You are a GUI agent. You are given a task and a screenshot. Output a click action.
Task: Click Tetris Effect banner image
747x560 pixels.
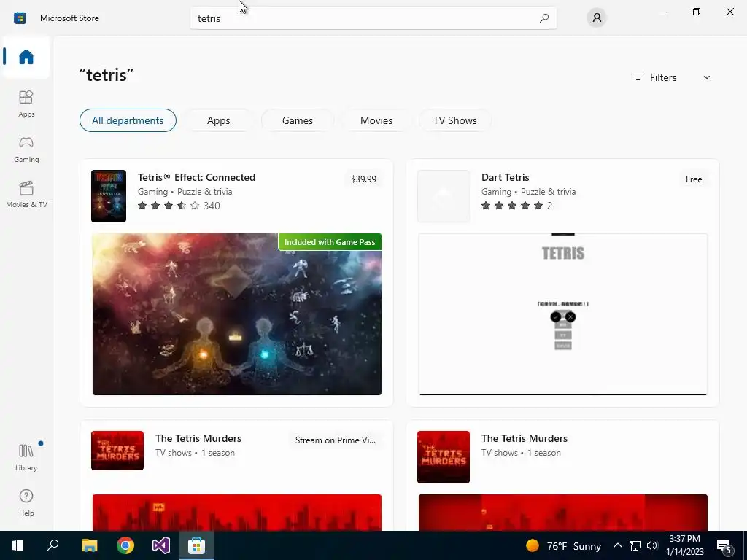coord(237,314)
